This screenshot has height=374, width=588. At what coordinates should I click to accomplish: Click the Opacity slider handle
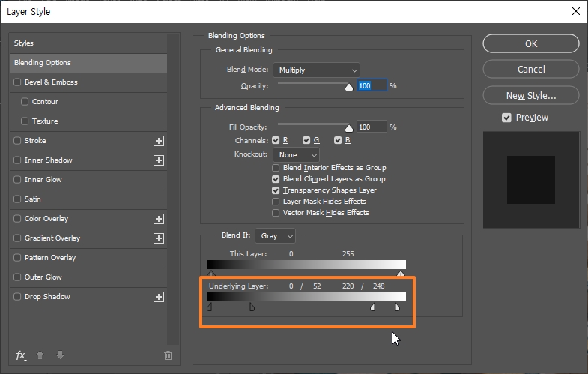pyautogui.click(x=349, y=88)
